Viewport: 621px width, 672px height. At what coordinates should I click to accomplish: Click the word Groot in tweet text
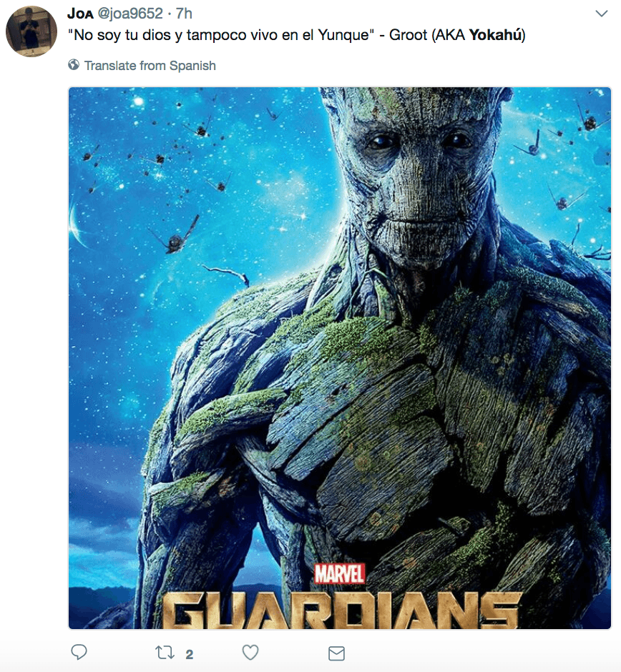pos(409,35)
